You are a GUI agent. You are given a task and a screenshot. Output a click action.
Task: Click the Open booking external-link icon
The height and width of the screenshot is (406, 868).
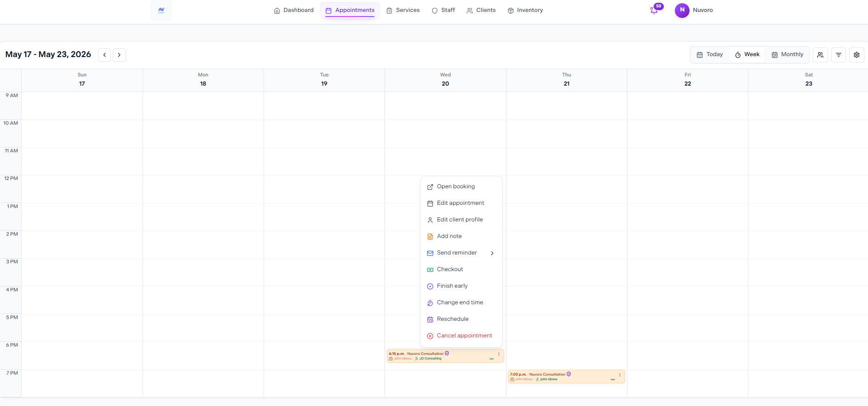coord(430,187)
